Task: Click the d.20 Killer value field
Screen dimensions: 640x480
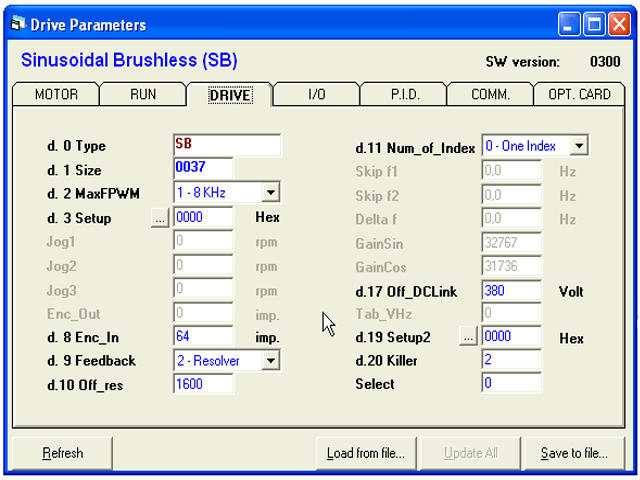Action: tap(511, 360)
